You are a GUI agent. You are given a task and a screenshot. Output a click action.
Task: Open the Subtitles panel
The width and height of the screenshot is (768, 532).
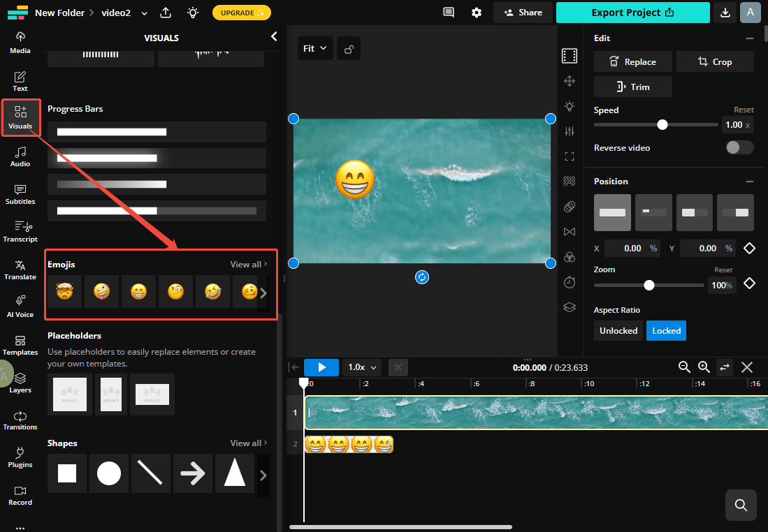click(20, 194)
